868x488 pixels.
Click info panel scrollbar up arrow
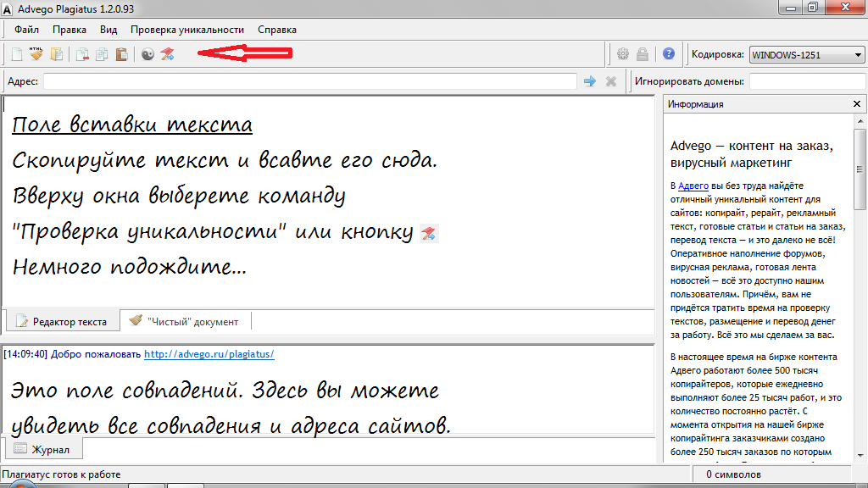click(x=860, y=121)
